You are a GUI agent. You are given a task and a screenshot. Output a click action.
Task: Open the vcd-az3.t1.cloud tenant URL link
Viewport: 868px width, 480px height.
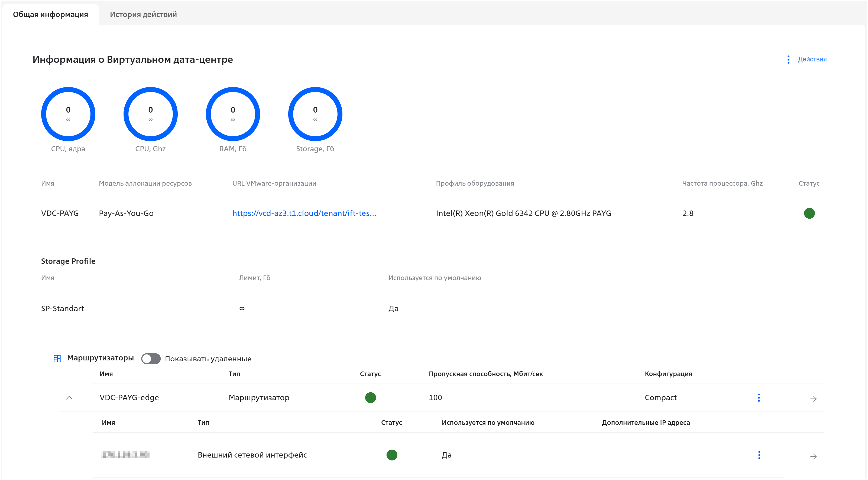(x=304, y=213)
